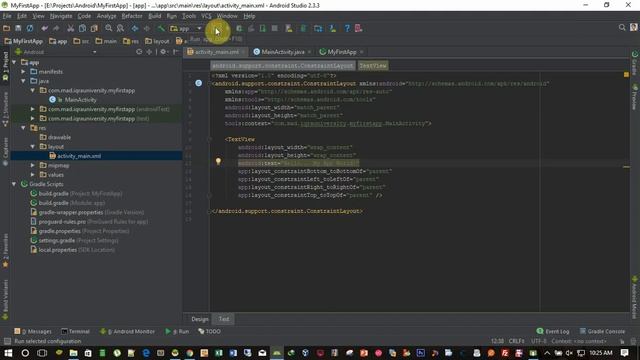The width and height of the screenshot is (640, 360).
Task: Open the Messages tool window
Action: pyautogui.click(x=33, y=331)
